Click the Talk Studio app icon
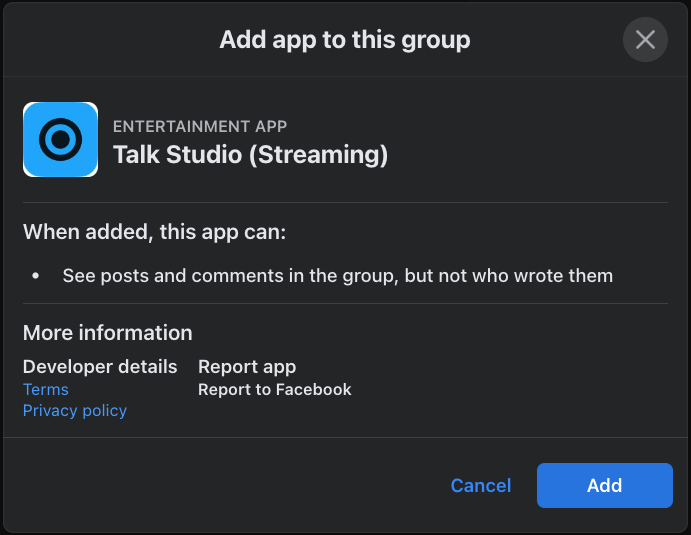The width and height of the screenshot is (691, 535). tap(60, 139)
